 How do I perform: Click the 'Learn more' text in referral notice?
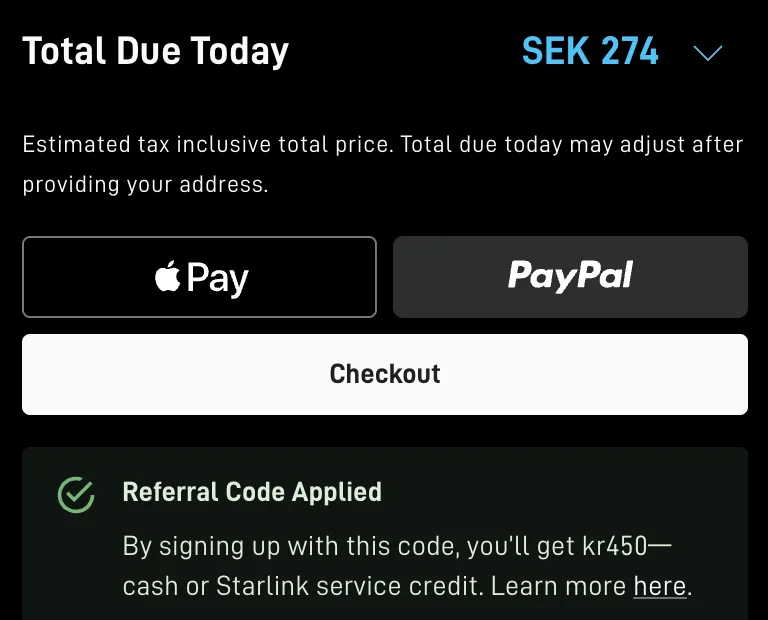point(558,586)
